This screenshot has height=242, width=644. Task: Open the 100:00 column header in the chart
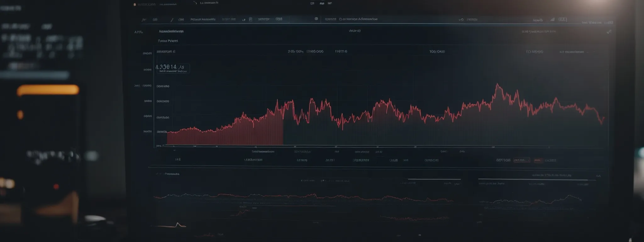[437, 51]
